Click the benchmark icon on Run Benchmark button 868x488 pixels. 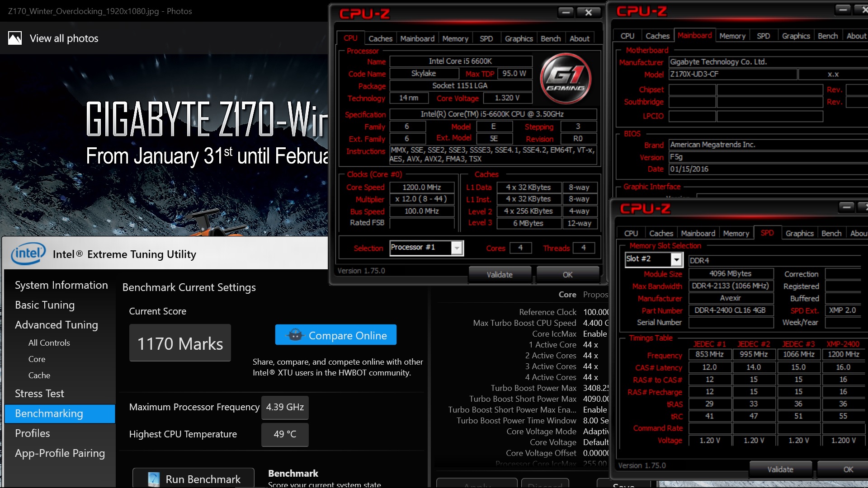tap(154, 479)
